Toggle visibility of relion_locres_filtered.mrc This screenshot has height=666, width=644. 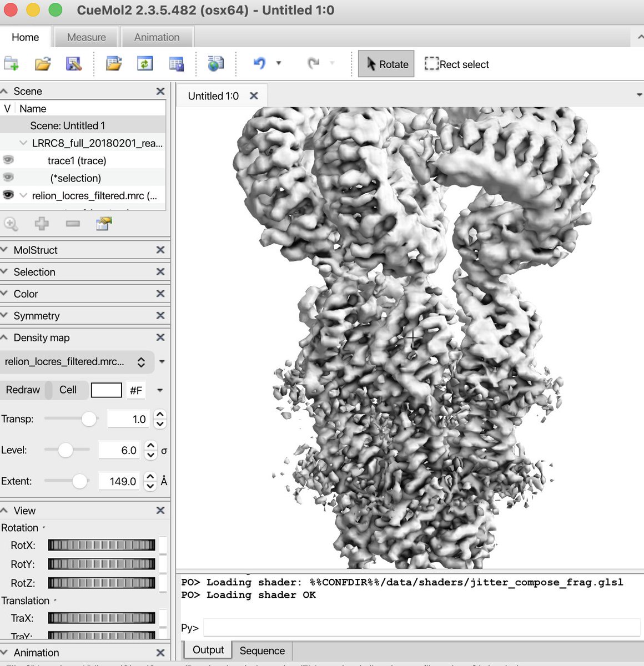8,195
